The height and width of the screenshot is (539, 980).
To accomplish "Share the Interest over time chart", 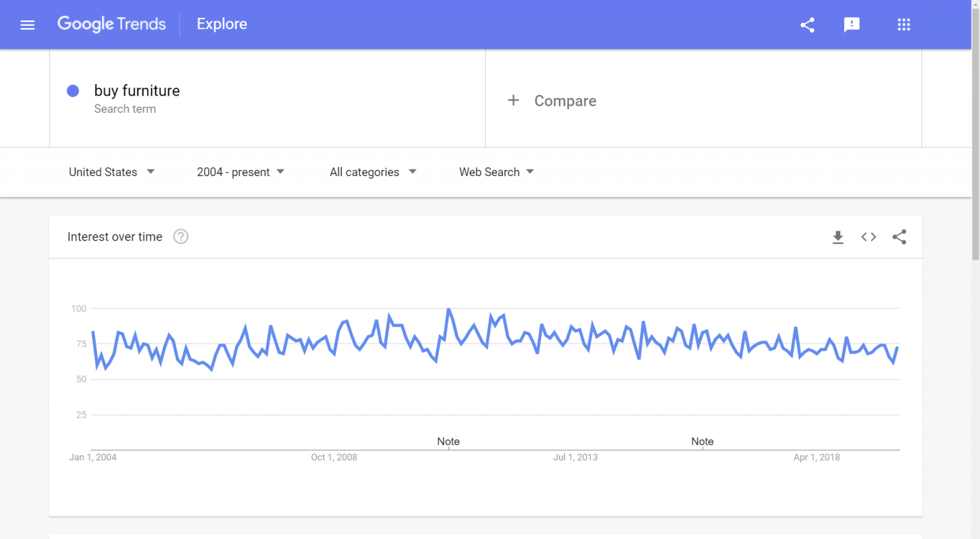I will click(x=899, y=237).
